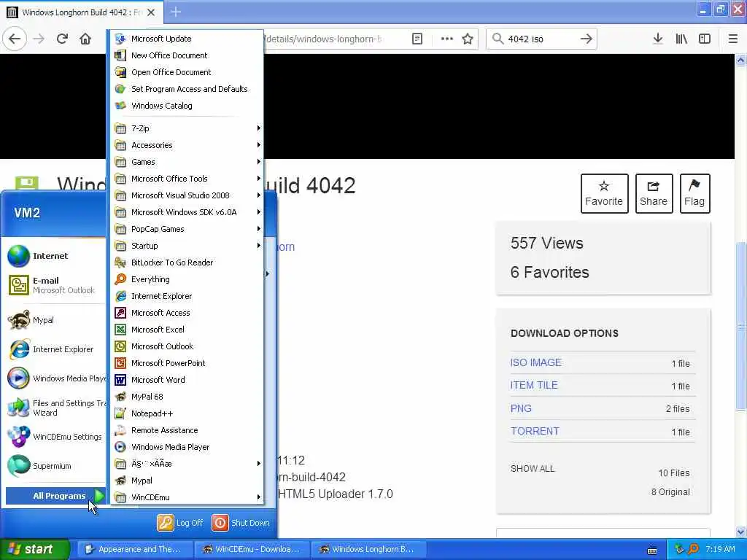Viewport: 747px width, 560px height.
Task: Switch to the Windows Longhorn Build 4042 tab
Action: coord(81,12)
